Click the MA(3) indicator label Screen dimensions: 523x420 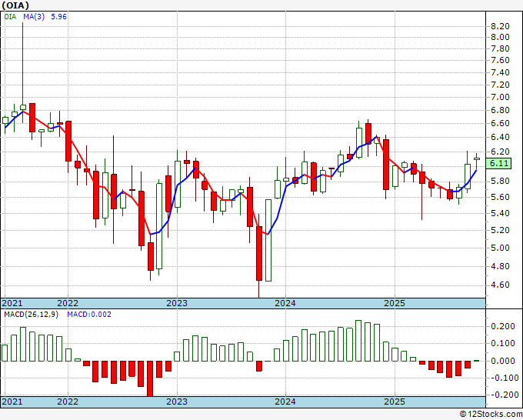(x=34, y=16)
